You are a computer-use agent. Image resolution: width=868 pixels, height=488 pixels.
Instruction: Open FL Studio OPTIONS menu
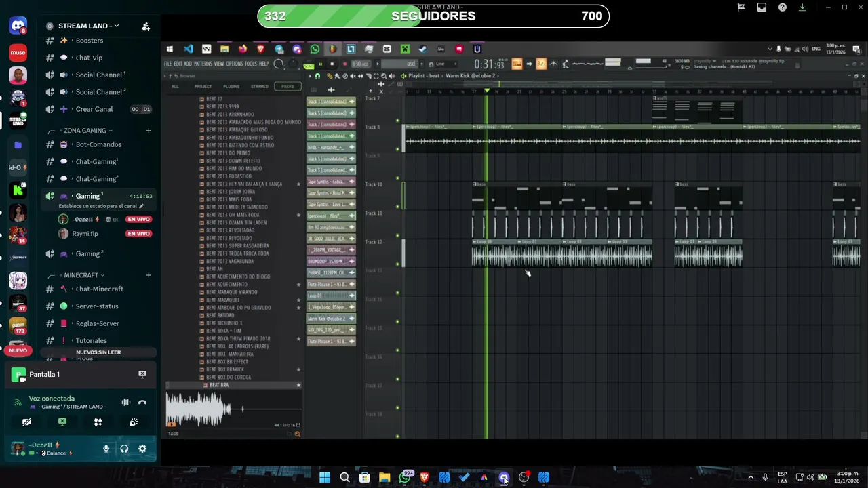(x=235, y=64)
